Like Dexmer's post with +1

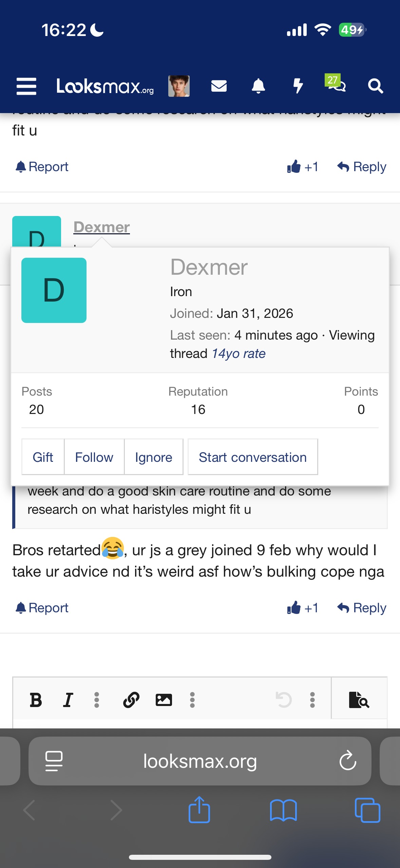pos(302,608)
